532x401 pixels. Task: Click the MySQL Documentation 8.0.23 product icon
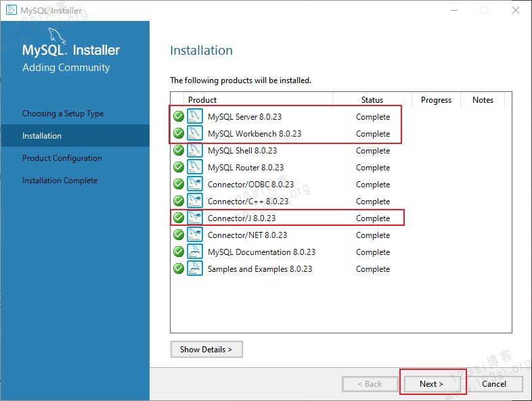click(195, 252)
